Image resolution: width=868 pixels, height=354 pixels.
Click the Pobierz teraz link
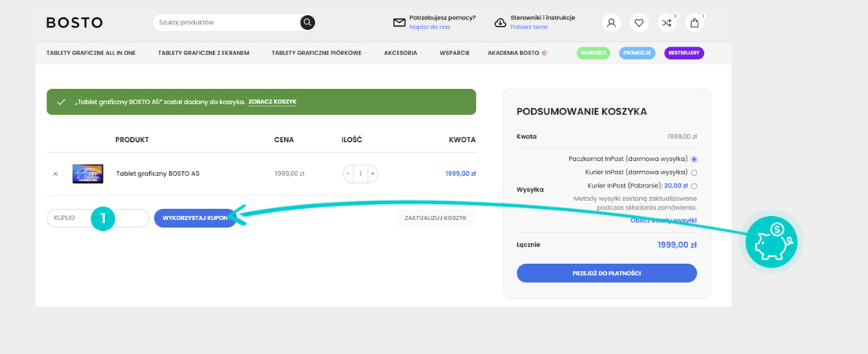(x=529, y=27)
